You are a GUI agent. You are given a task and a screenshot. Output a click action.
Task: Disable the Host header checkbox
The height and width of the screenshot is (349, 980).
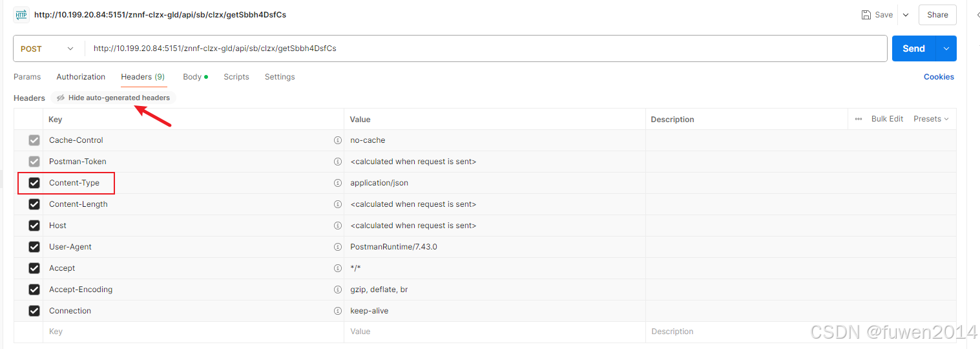coord(34,226)
